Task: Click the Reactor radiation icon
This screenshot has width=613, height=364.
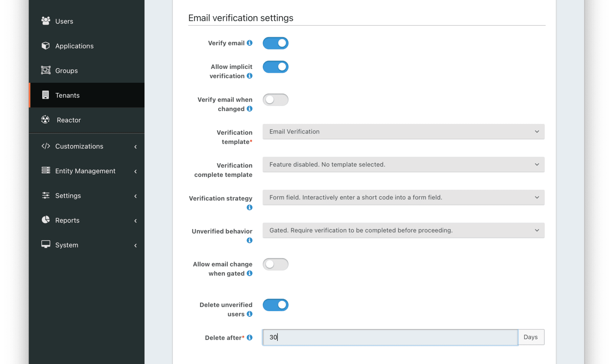Action: (x=46, y=120)
